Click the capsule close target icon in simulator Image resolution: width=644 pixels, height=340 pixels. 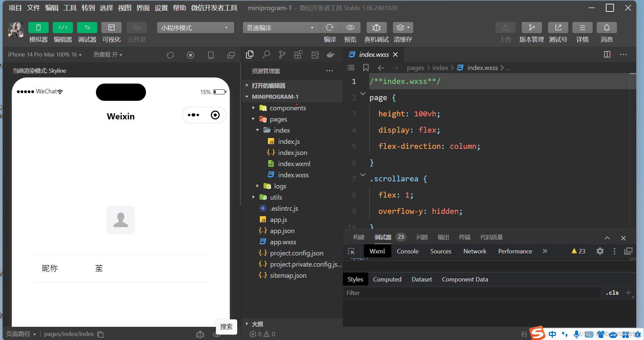coord(215,115)
